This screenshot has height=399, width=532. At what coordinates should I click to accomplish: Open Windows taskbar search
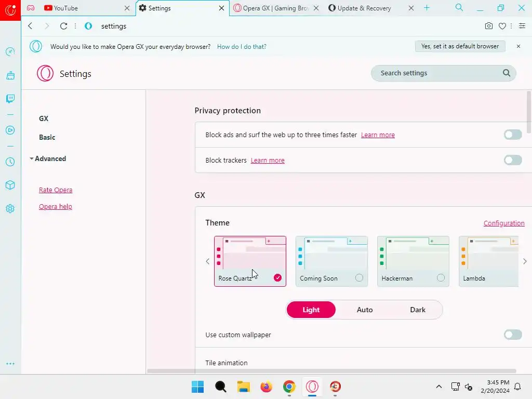pos(220,387)
